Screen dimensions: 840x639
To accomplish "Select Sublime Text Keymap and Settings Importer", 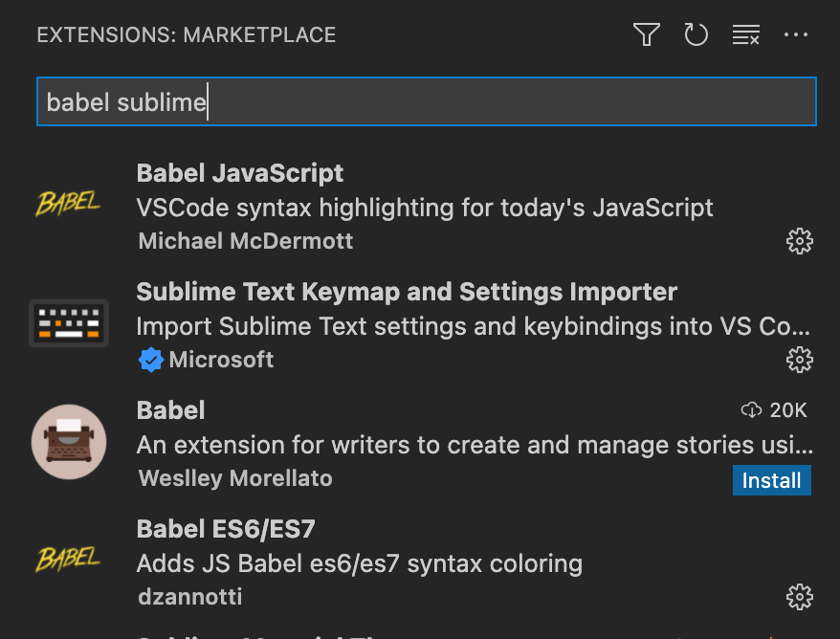I will tap(407, 292).
